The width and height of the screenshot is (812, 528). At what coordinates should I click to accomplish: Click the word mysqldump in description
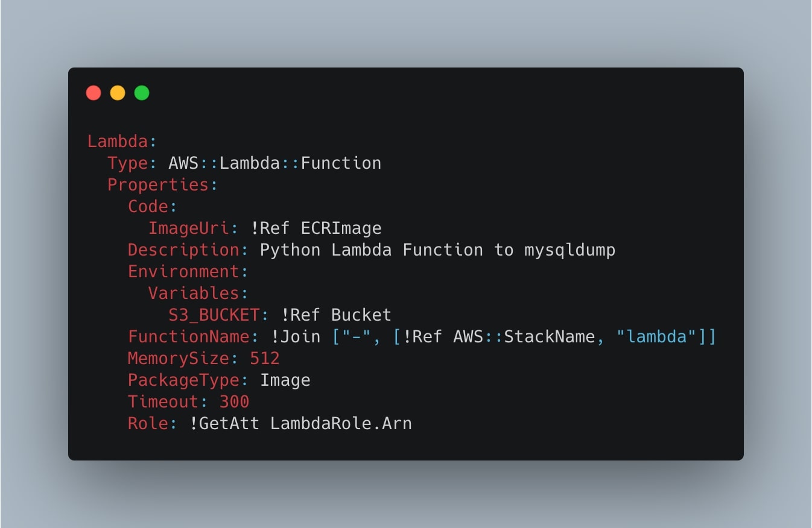569,250
